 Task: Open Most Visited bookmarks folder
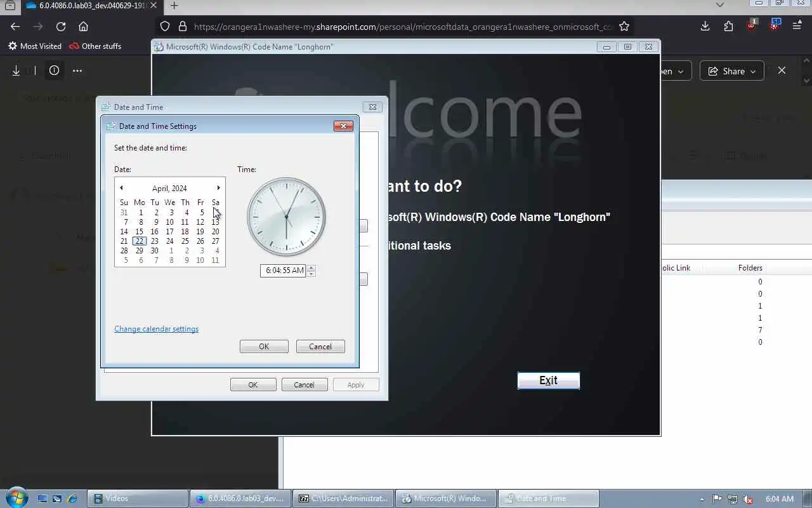tap(35, 46)
